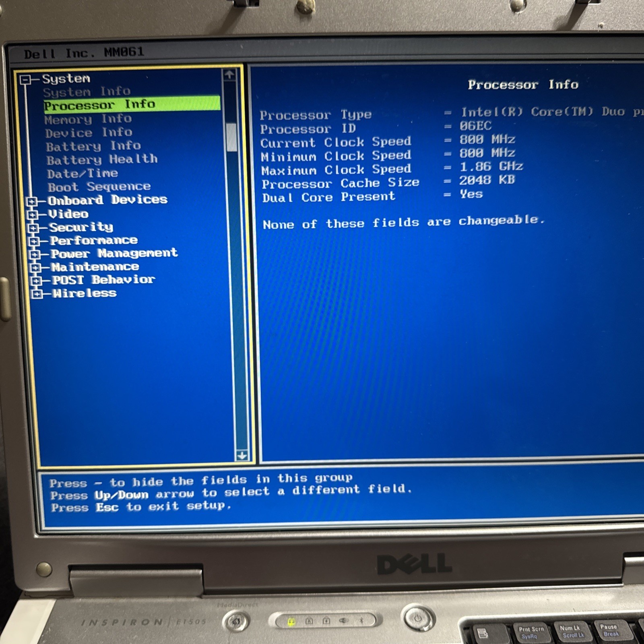
Task: Click 'Press Esc to exit setup' hint
Action: [141, 507]
